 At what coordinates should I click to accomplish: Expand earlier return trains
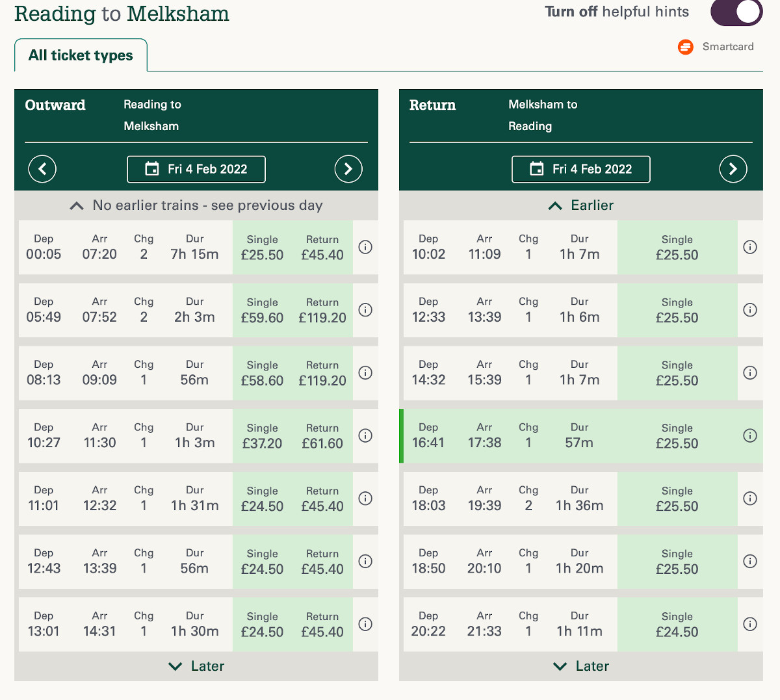pyautogui.click(x=581, y=205)
